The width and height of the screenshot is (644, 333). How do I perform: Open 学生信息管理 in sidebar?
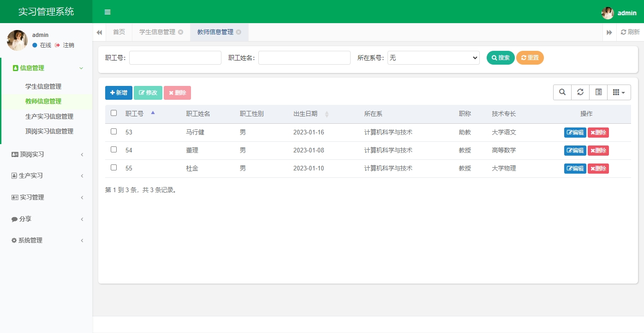(43, 86)
